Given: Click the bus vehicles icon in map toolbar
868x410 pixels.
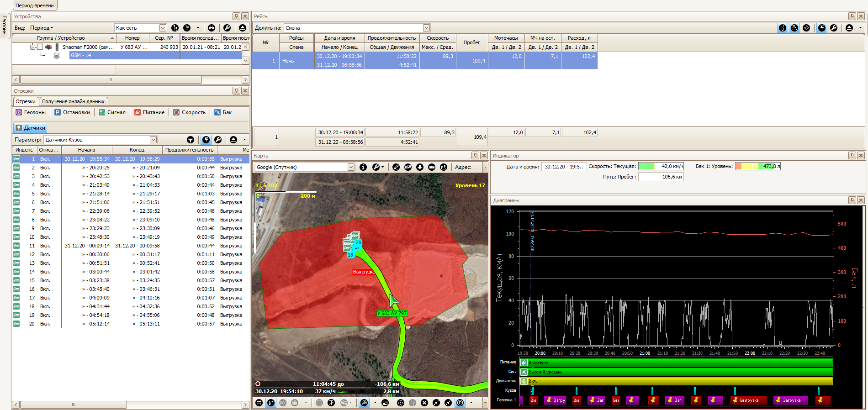Looking at the screenshot, I should point(344,403).
